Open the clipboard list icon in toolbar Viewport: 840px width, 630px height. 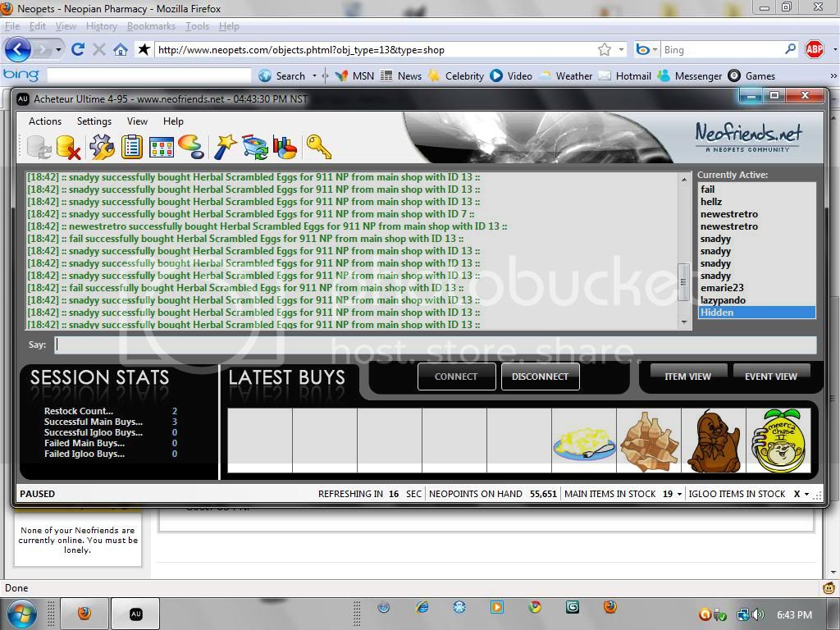tap(131, 148)
